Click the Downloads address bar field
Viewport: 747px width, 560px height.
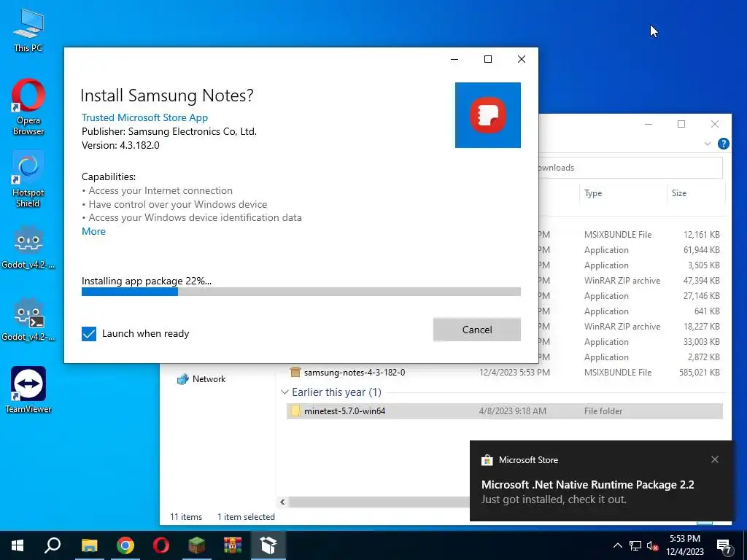630,168
